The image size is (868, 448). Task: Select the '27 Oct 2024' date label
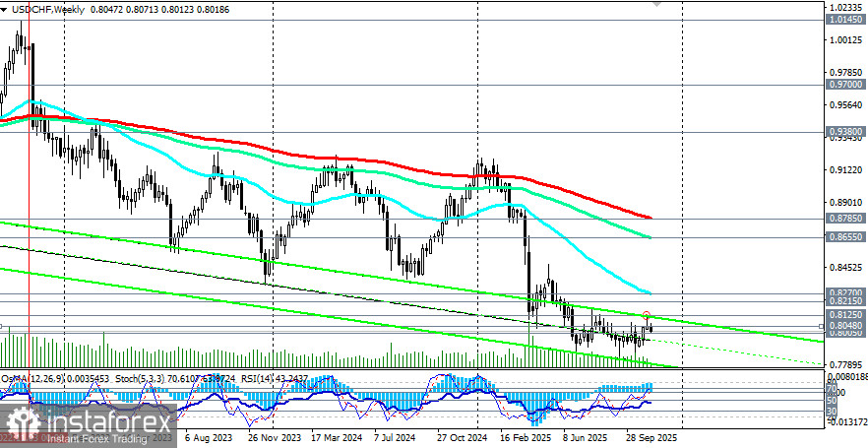[x=462, y=437]
